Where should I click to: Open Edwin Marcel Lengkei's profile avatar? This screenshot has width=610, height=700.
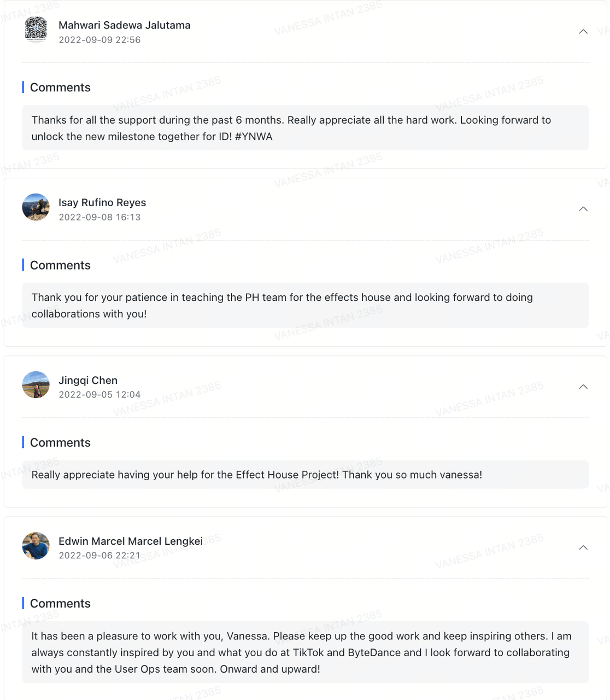pos(36,546)
